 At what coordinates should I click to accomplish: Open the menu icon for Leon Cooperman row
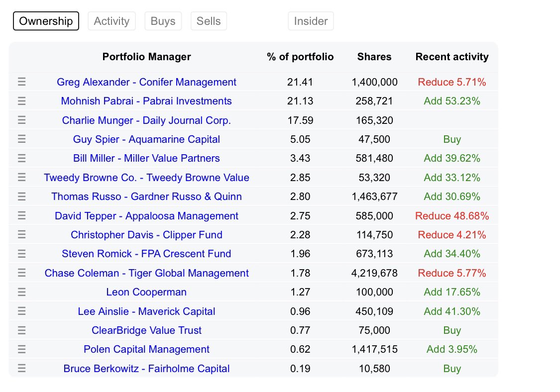click(x=22, y=292)
